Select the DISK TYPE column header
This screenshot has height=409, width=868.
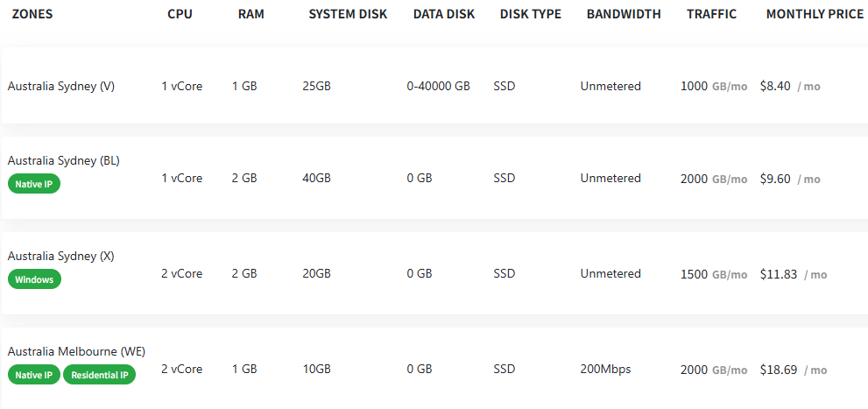[x=530, y=14]
